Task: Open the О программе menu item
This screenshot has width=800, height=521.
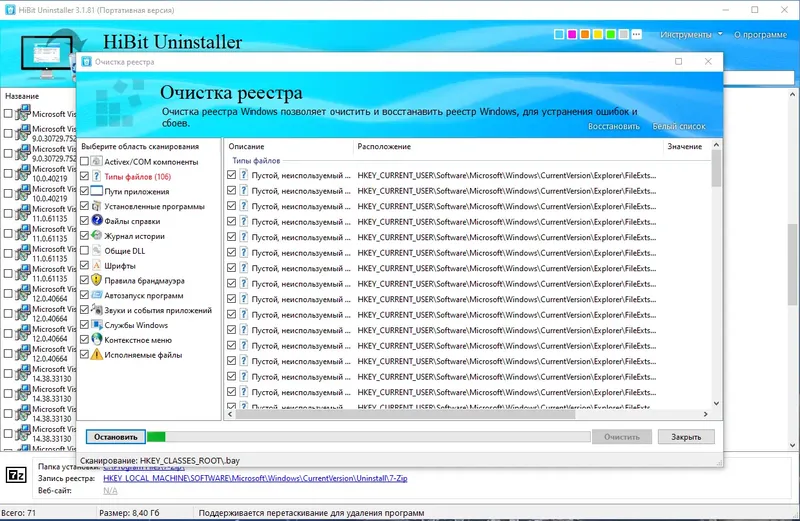Action: [x=760, y=35]
